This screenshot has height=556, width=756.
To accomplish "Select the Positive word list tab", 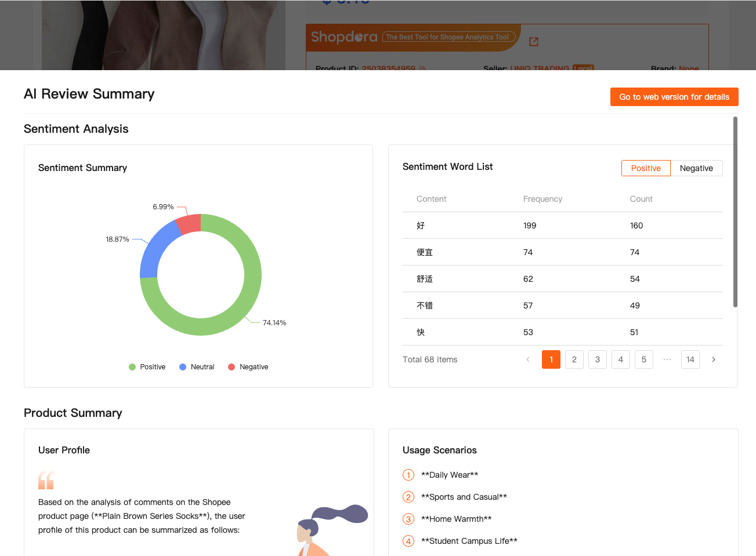I will pyautogui.click(x=646, y=168).
